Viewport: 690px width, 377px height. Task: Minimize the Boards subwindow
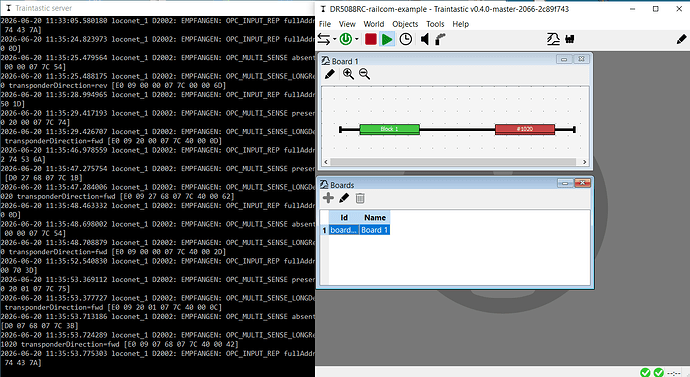[565, 183]
